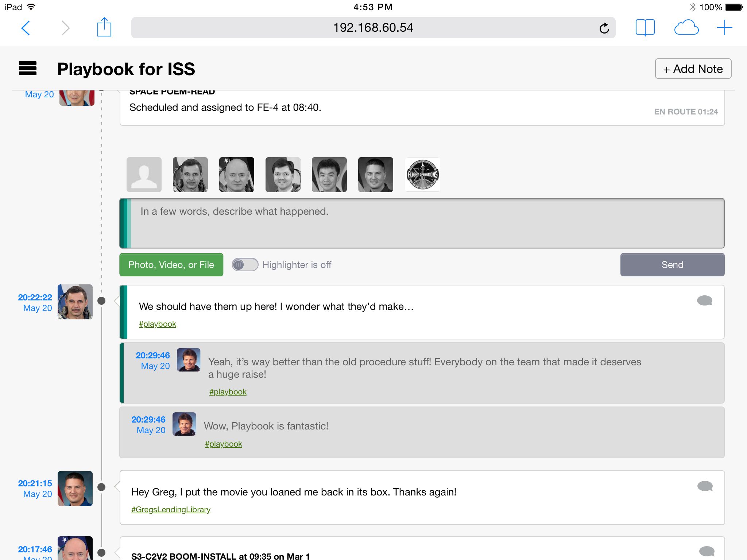Click reply avatar on 'Yeah, it's way better'

click(189, 360)
